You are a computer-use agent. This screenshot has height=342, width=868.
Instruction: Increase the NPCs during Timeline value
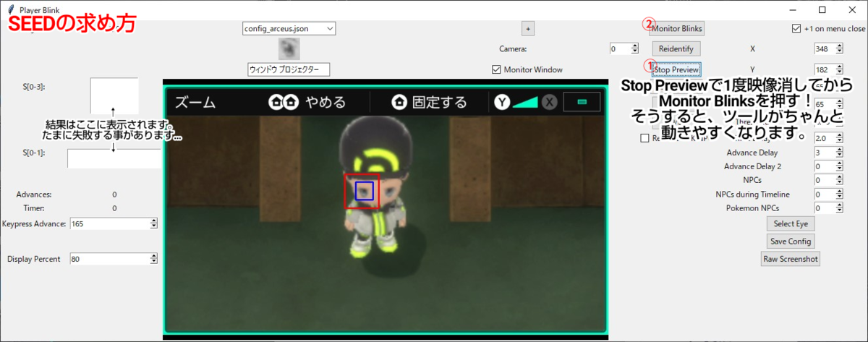839,191
